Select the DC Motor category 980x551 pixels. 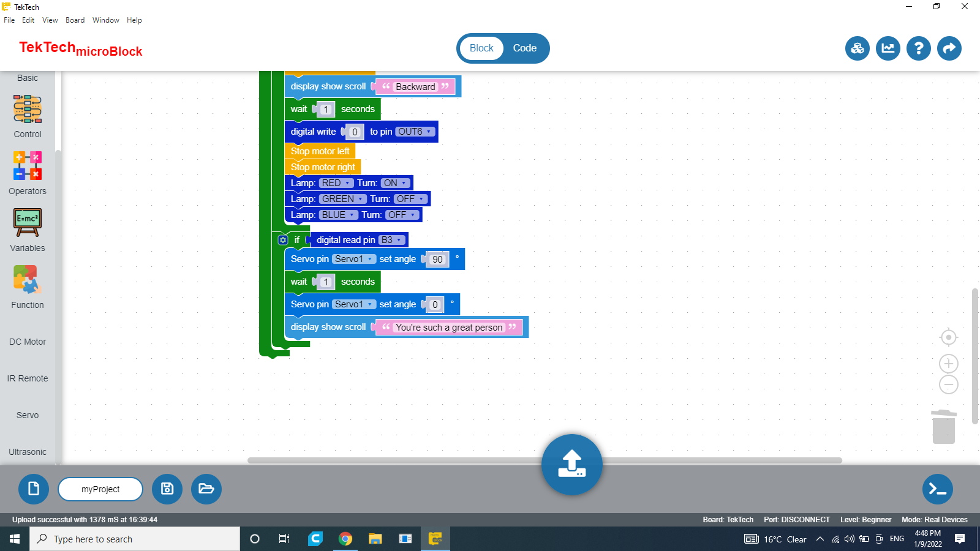(28, 342)
